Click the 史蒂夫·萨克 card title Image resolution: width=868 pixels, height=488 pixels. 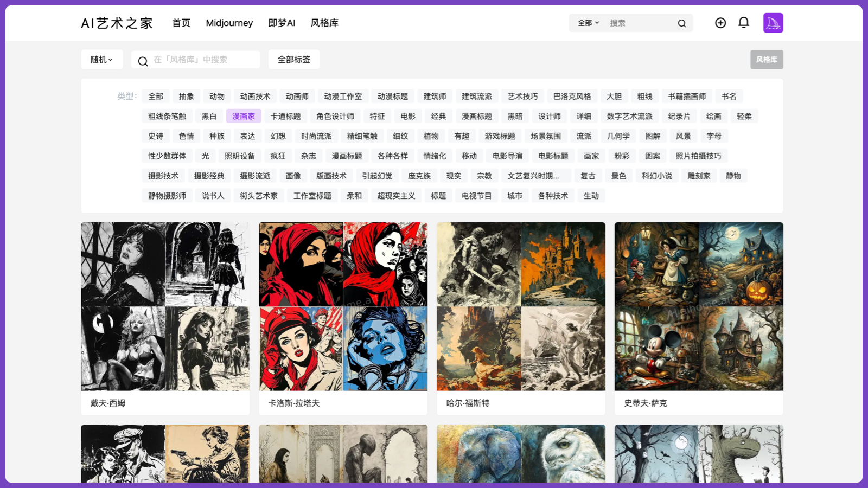coord(646,403)
